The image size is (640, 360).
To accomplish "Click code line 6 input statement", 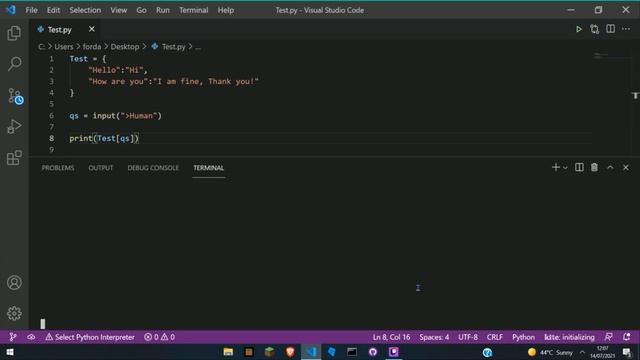I will tap(116, 116).
